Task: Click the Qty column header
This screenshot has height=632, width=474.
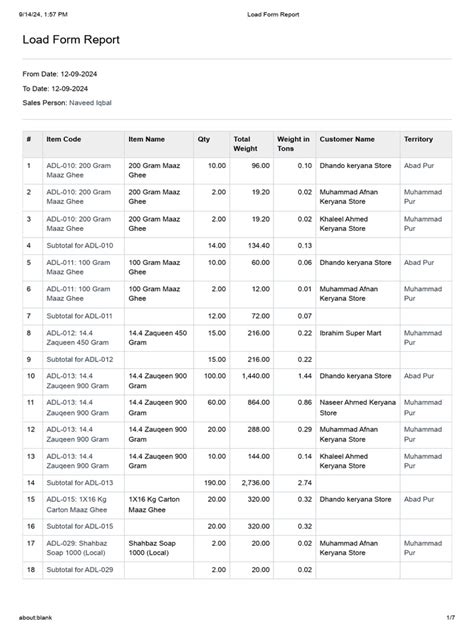Action: (x=204, y=139)
